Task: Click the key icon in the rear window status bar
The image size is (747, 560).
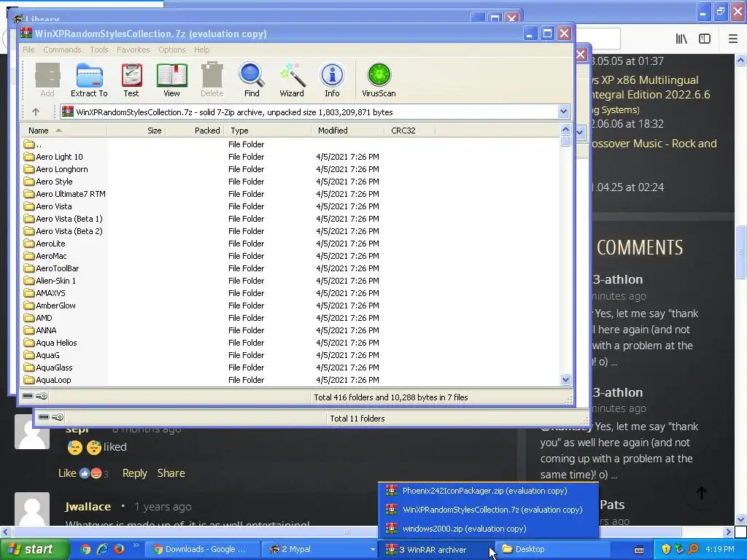Action: click(x=58, y=417)
